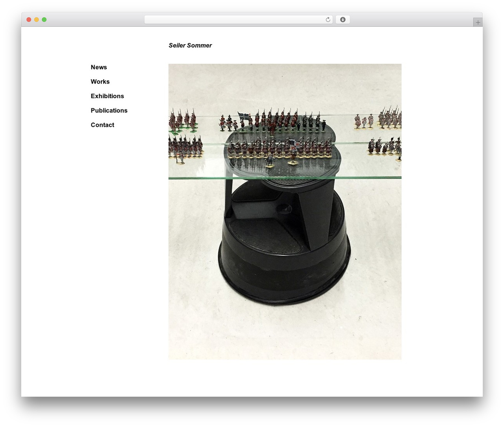Reload the page with the refresh icon
This screenshot has width=504, height=427.
click(328, 20)
